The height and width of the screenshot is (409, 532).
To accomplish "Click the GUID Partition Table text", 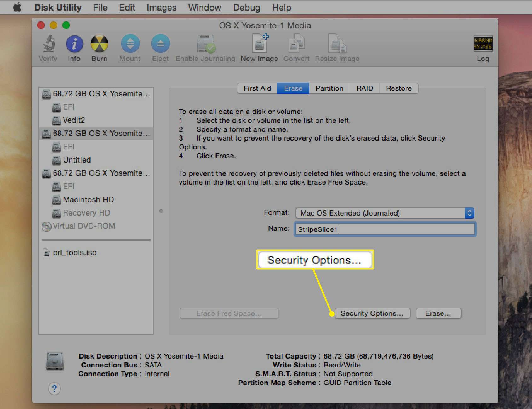I will pyautogui.click(x=357, y=383).
